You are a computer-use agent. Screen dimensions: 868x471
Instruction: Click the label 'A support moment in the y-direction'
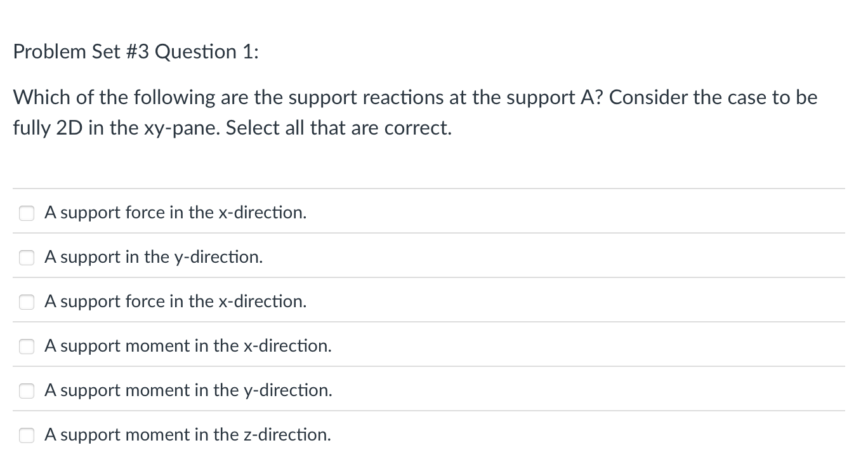click(x=187, y=390)
